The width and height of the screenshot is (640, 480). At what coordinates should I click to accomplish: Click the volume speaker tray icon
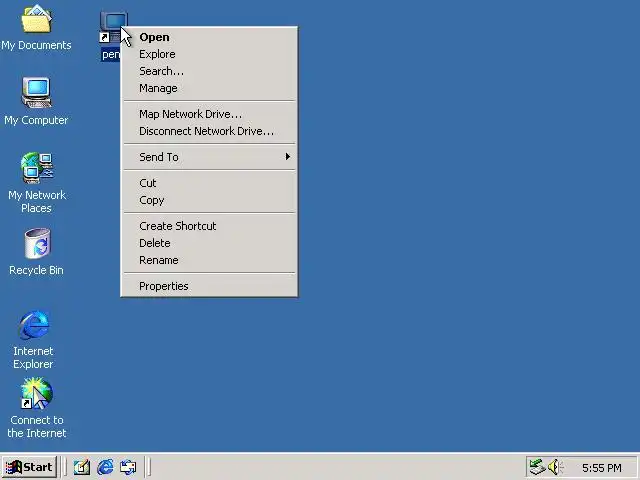click(554, 467)
